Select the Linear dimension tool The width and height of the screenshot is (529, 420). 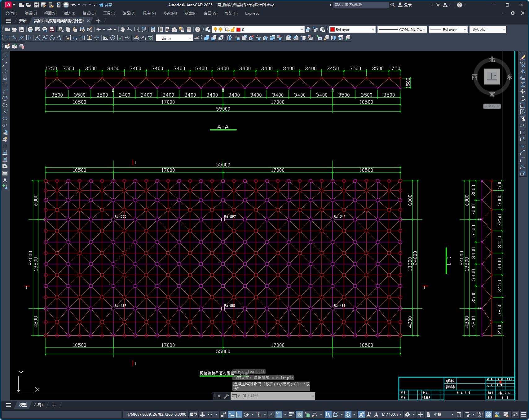point(7,38)
